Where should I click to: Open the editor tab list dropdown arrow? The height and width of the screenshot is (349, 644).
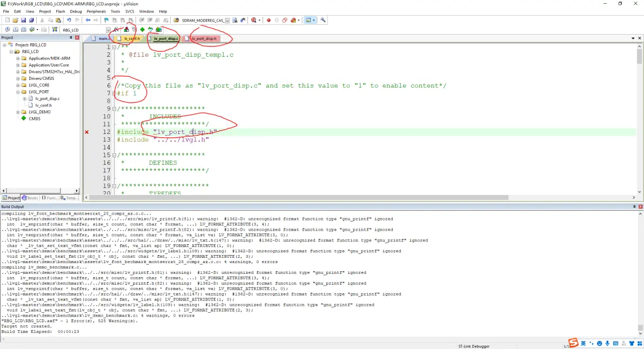coord(633,38)
